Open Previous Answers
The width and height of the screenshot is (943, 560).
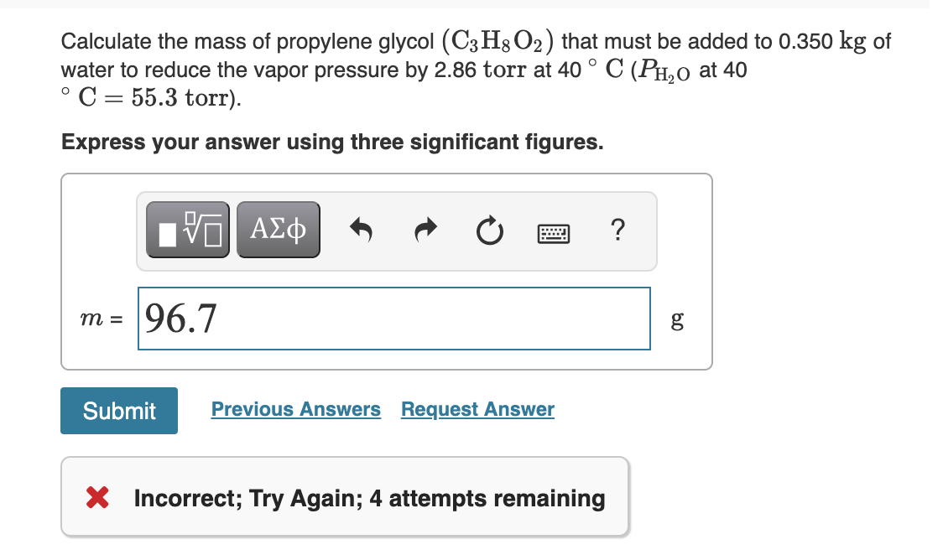pyautogui.click(x=295, y=409)
